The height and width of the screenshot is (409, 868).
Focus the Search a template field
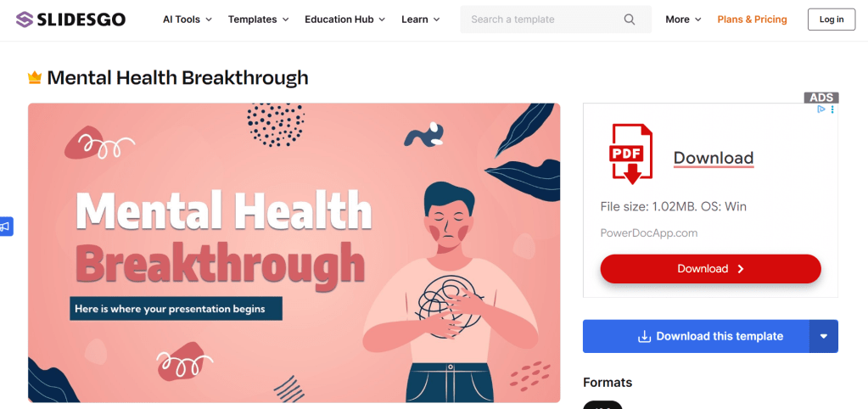(x=556, y=20)
